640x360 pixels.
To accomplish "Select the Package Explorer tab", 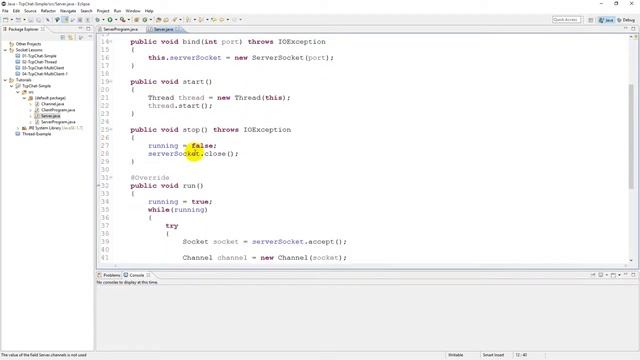I will 23,29.
